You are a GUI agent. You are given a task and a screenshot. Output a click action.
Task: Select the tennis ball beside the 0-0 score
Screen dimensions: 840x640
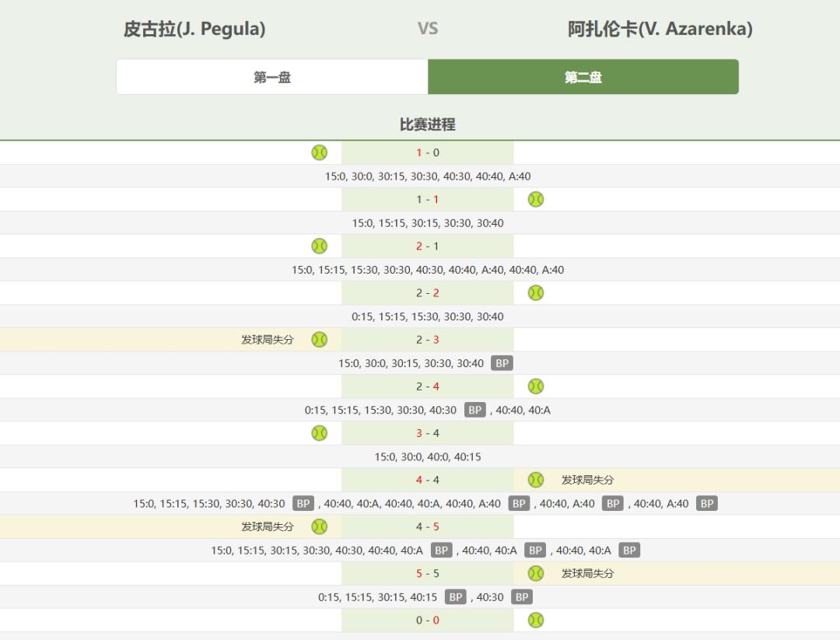(536, 620)
